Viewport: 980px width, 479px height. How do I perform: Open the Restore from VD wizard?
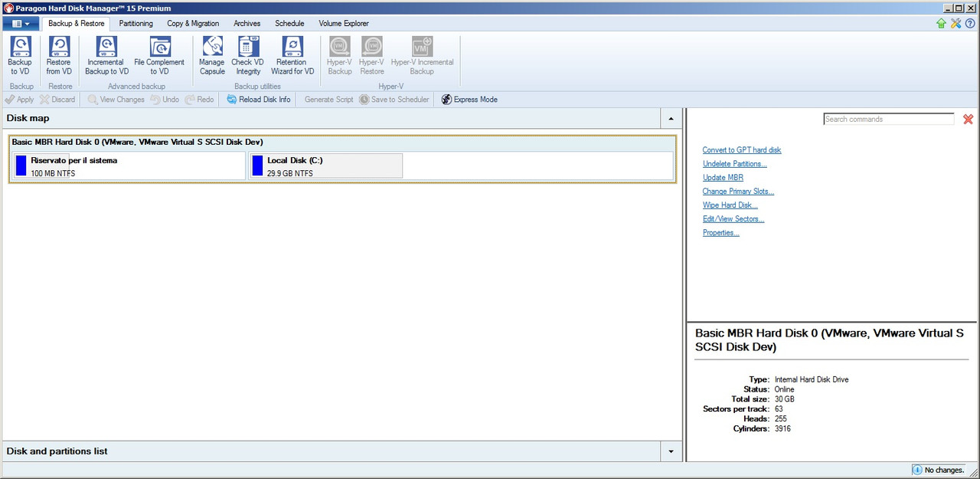click(x=59, y=56)
